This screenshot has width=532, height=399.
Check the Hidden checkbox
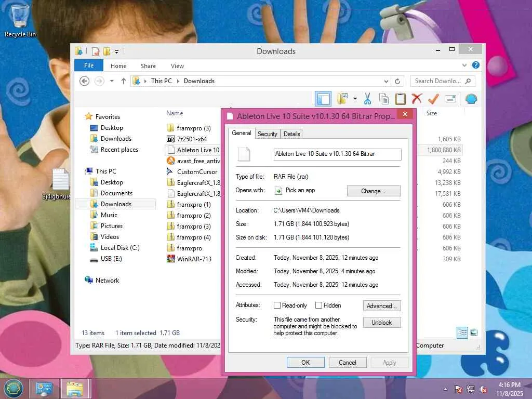pos(318,305)
